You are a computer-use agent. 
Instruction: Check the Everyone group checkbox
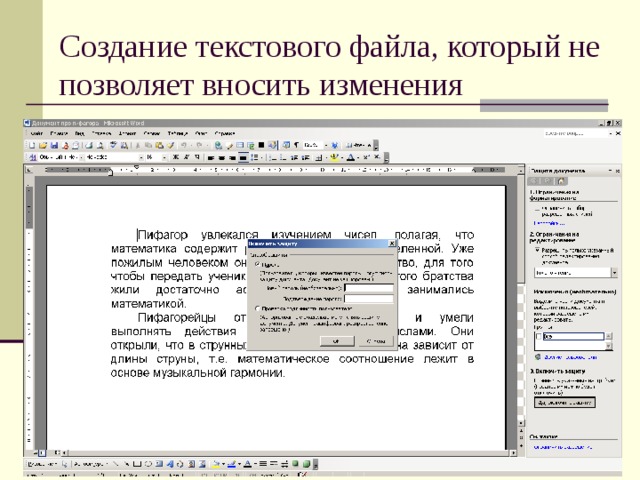(x=539, y=336)
